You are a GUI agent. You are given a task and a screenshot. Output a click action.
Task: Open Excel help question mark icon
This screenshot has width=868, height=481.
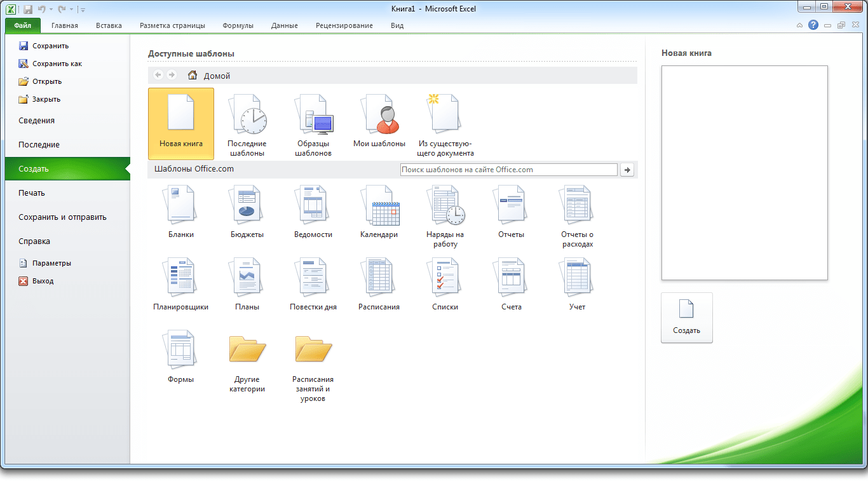click(813, 25)
